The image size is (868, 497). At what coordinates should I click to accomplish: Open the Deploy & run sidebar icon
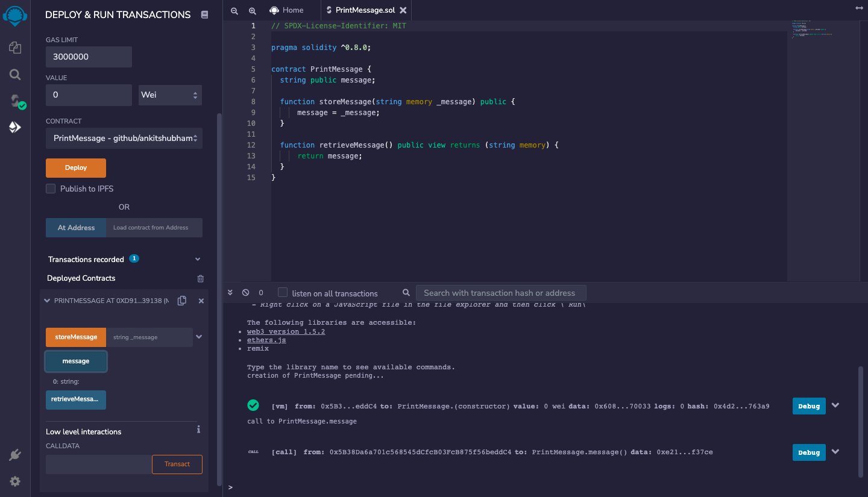tap(15, 127)
